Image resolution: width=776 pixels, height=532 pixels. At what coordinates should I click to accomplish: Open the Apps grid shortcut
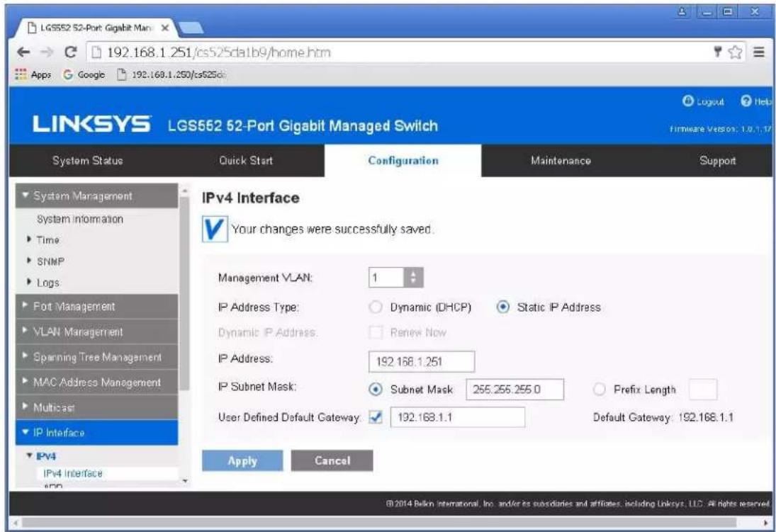[x=33, y=74]
